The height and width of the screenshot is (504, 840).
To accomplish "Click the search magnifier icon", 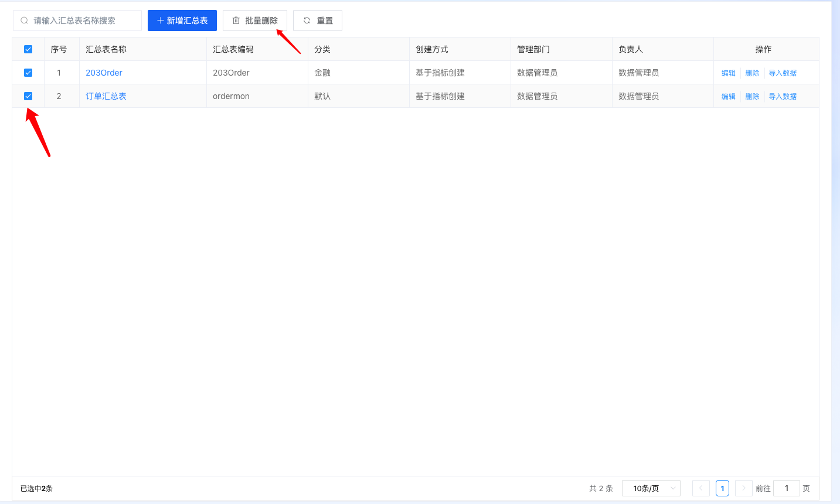I will pos(24,21).
